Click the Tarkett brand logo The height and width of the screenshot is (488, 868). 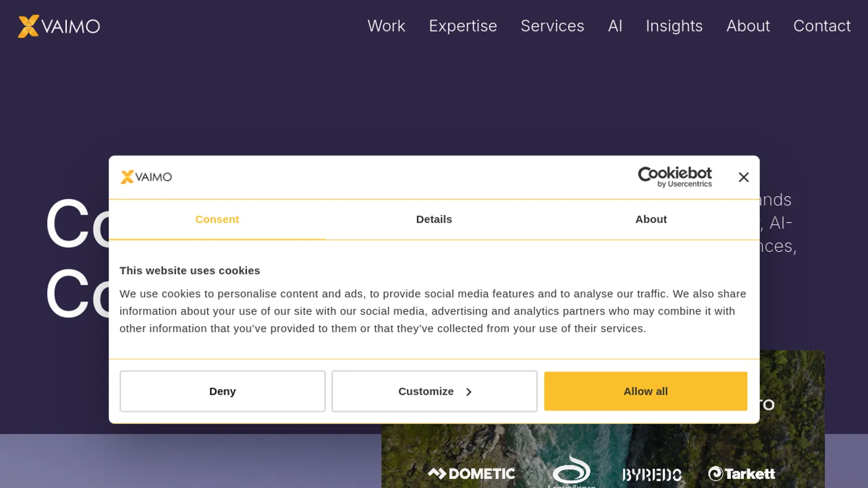(742, 473)
